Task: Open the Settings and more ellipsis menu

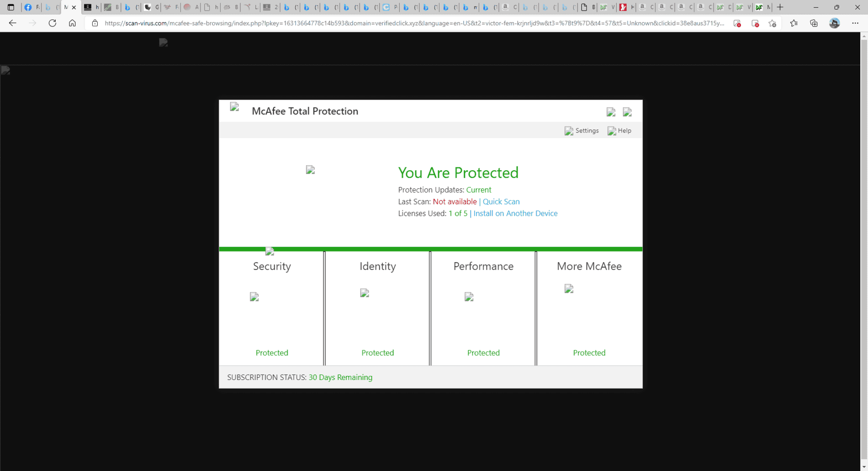Action: (855, 23)
